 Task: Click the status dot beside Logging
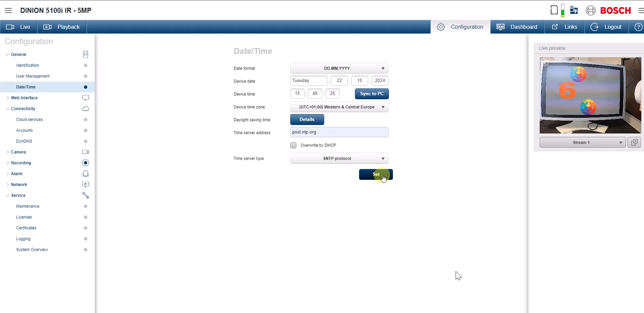[85, 239]
